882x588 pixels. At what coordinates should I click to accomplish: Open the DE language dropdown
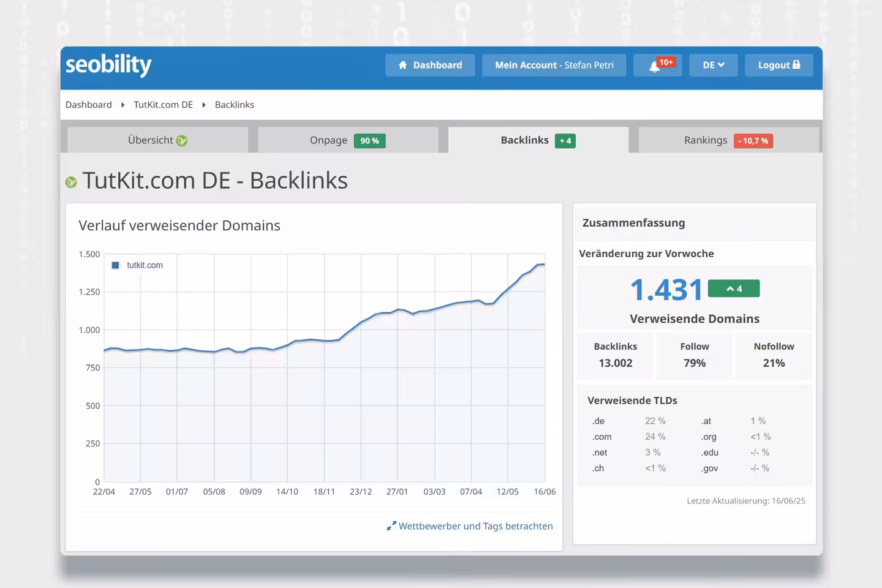[713, 64]
